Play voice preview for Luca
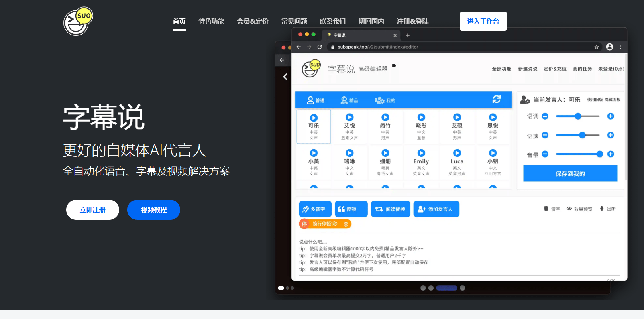 point(457,153)
